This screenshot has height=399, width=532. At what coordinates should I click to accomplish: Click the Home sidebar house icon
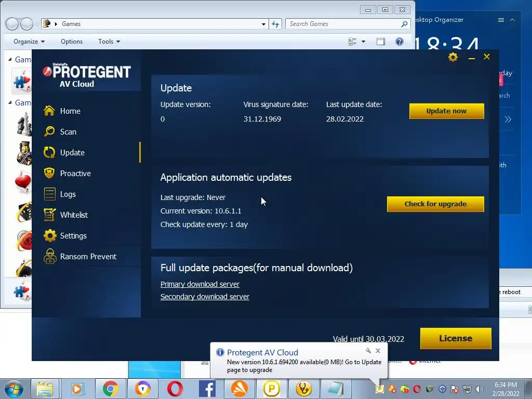coord(49,111)
